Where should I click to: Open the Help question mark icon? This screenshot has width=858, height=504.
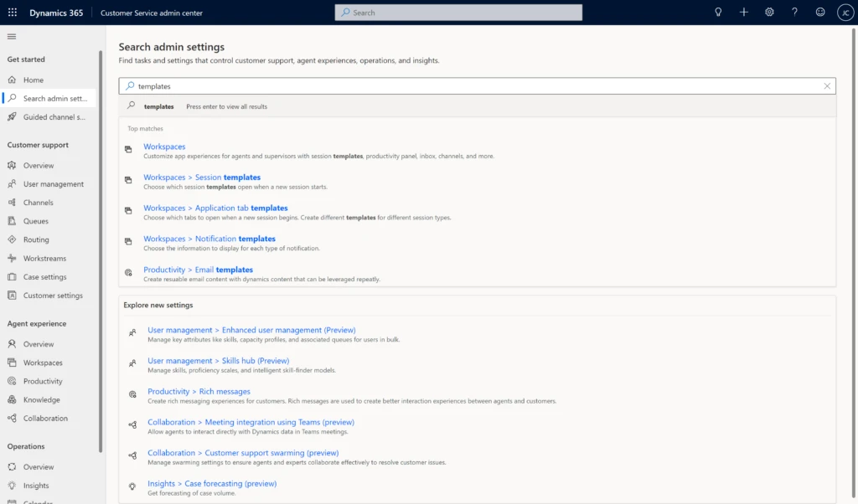(x=794, y=12)
